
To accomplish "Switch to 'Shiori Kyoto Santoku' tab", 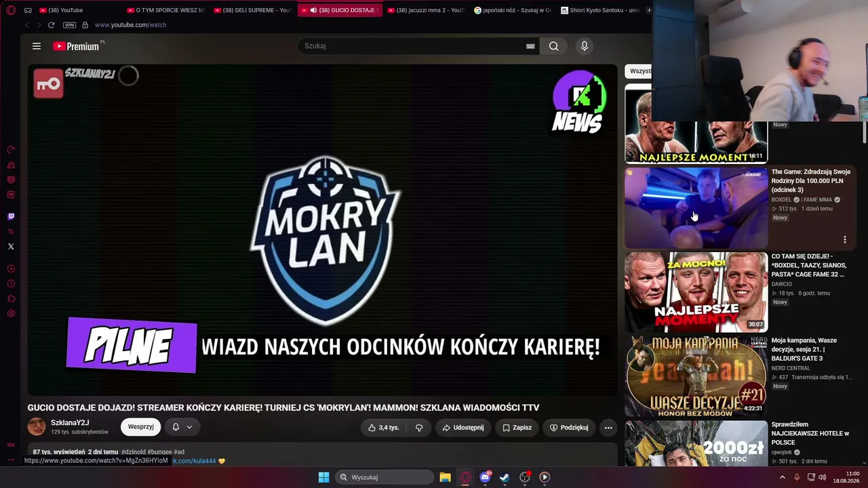I will (x=600, y=10).
